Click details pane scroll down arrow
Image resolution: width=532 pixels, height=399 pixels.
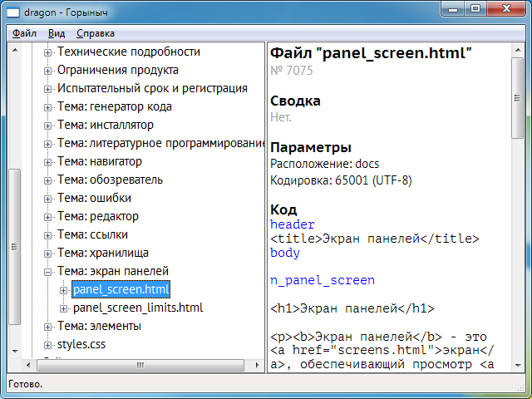click(x=518, y=366)
